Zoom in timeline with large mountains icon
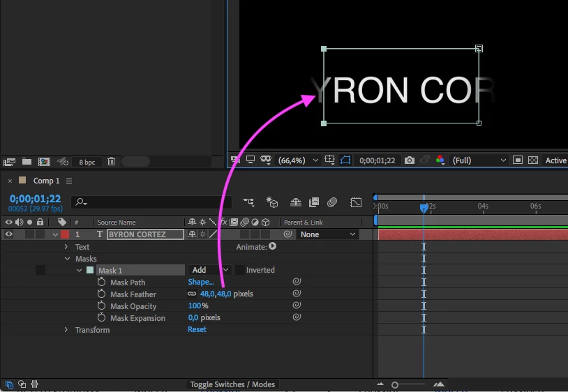This screenshot has height=392, width=568. 439,384
